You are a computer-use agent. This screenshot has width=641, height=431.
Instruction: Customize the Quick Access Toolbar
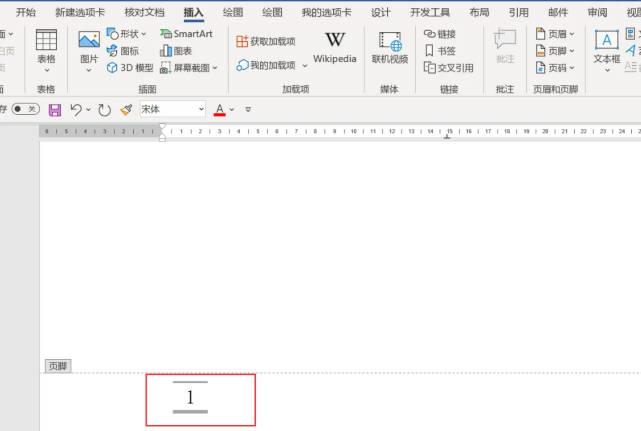[x=248, y=110]
